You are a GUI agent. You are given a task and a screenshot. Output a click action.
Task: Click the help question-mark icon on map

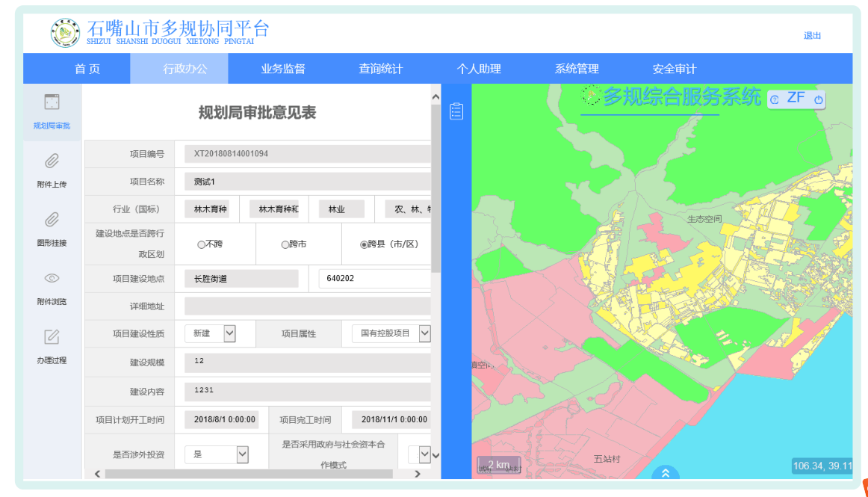775,99
